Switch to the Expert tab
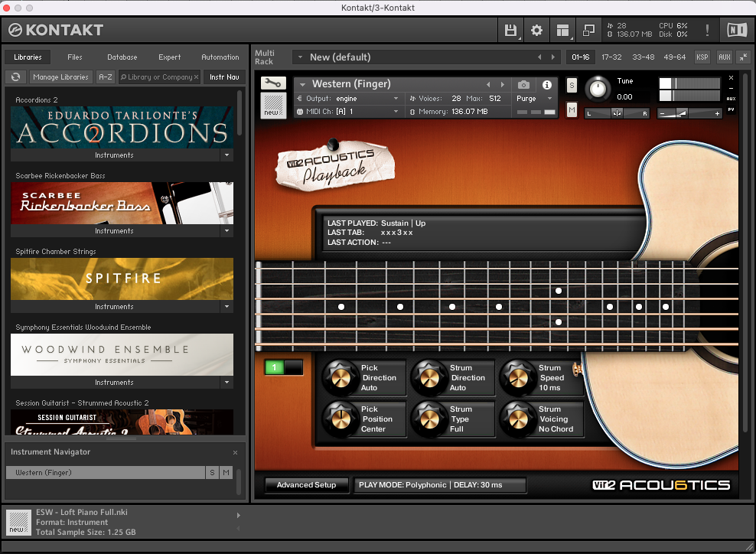756x554 pixels. pos(170,57)
